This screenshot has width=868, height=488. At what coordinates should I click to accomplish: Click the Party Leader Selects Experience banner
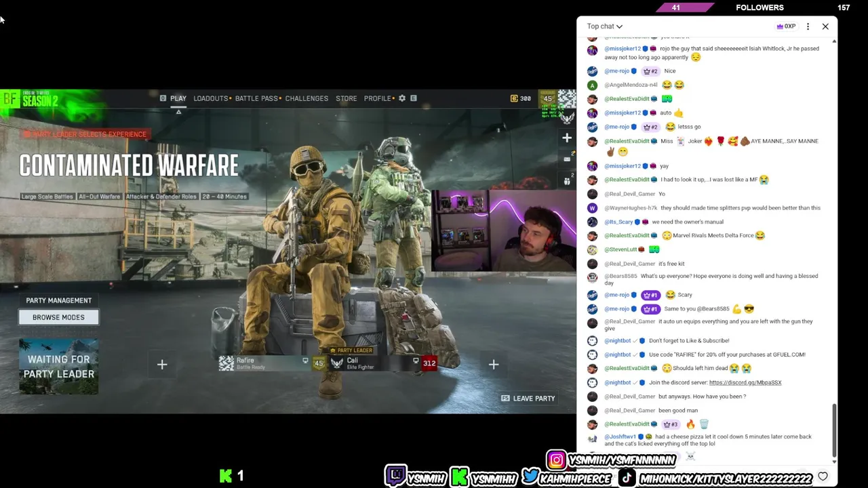click(85, 134)
